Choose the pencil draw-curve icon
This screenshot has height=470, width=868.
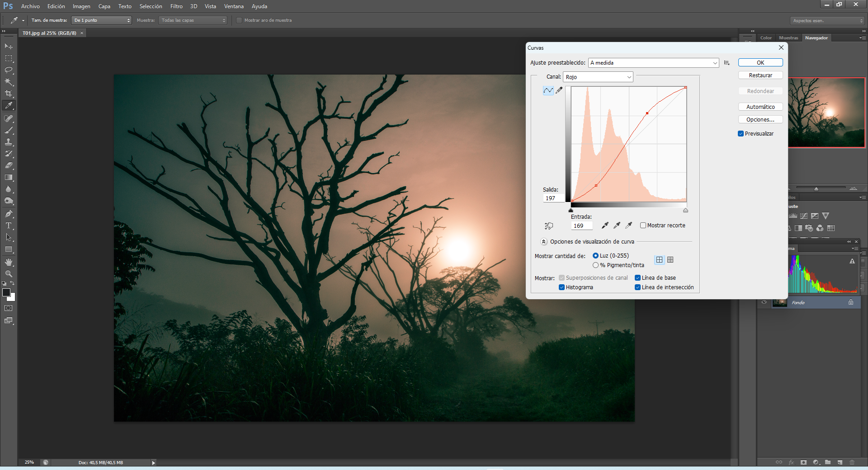559,90
